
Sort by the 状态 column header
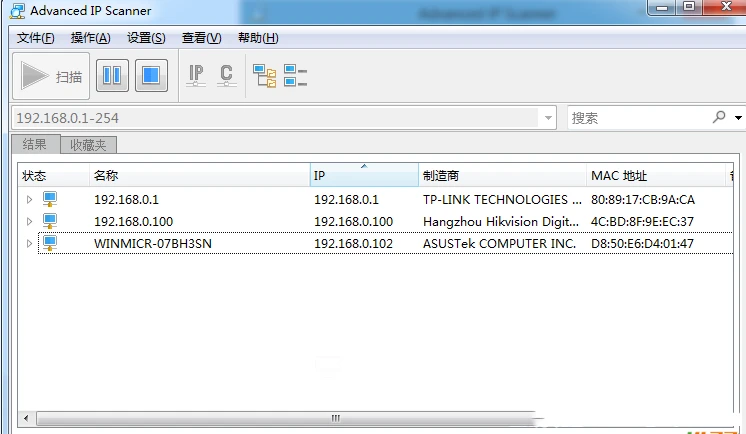54,175
